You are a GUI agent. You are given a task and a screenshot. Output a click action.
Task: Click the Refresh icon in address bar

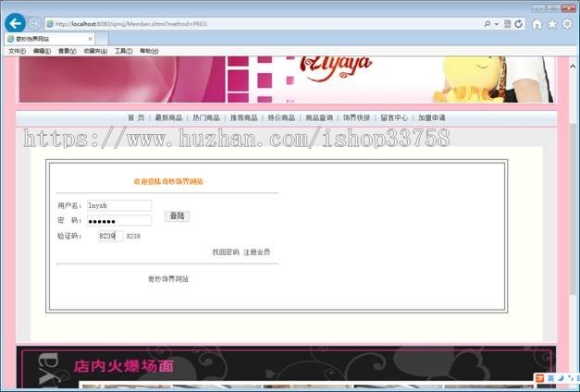click(x=519, y=24)
